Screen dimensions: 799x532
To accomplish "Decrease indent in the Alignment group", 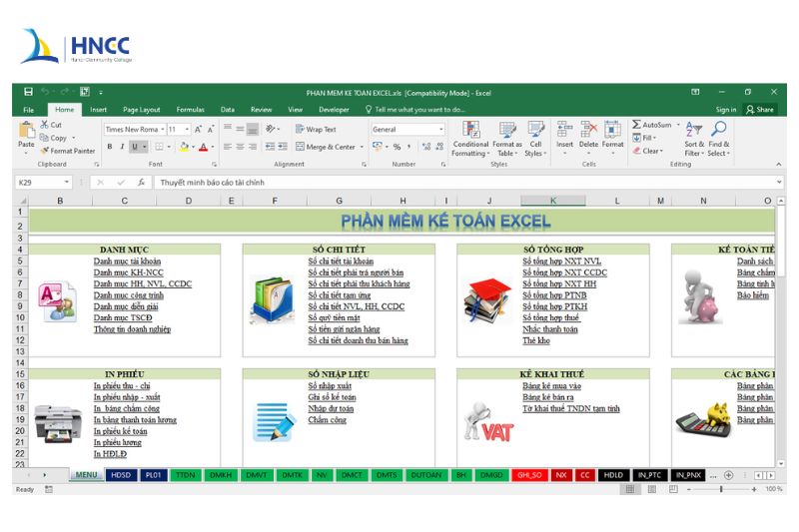I will [x=270, y=147].
